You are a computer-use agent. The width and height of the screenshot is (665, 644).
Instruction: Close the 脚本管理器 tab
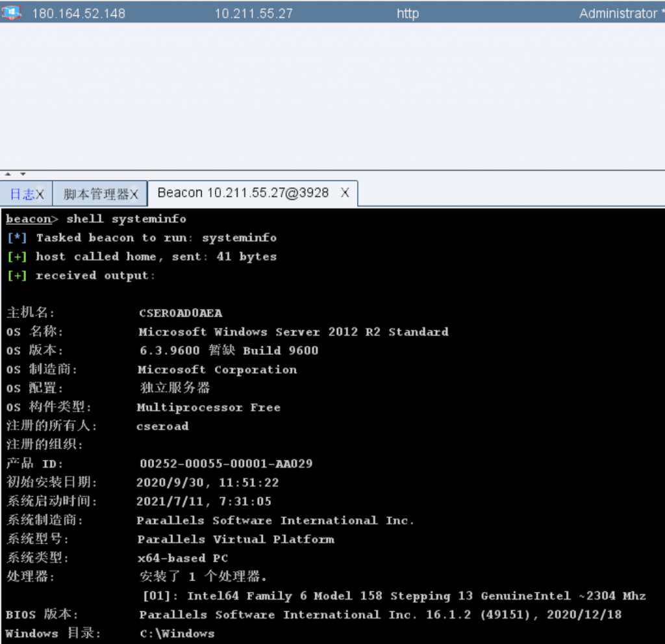pos(134,194)
